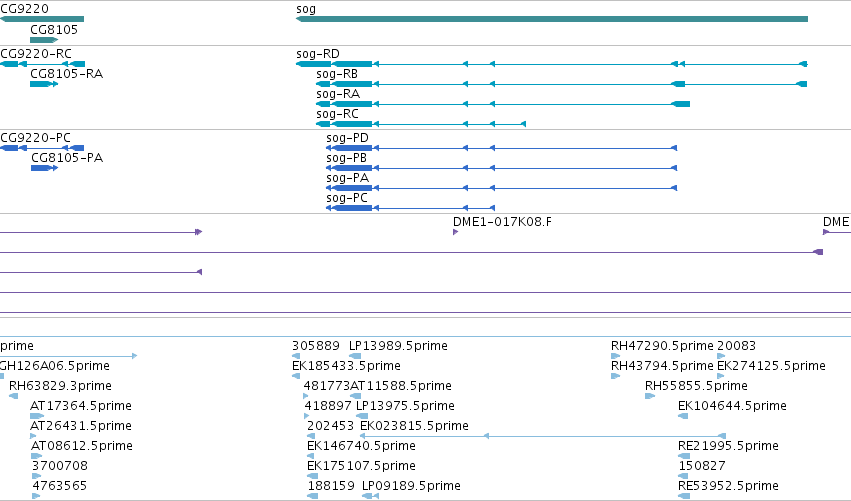The width and height of the screenshot is (851, 501).
Task: Click the sog-PC protein label
Action: [347, 198]
